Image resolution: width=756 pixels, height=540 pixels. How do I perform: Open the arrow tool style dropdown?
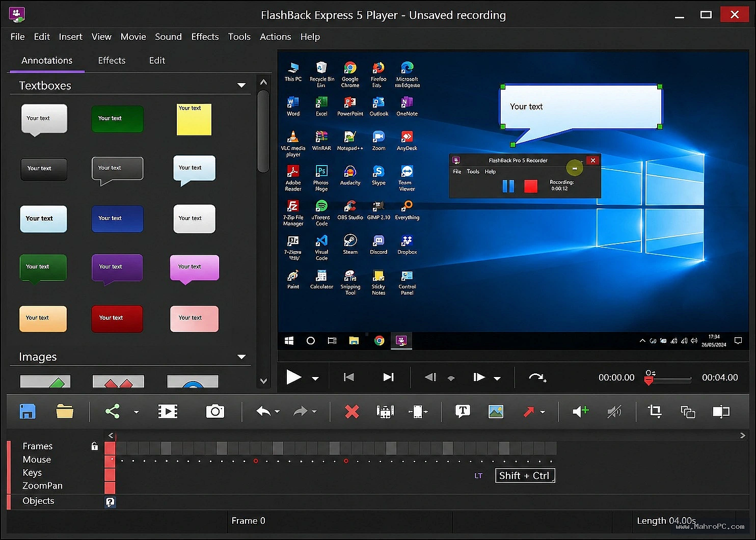pos(543,412)
